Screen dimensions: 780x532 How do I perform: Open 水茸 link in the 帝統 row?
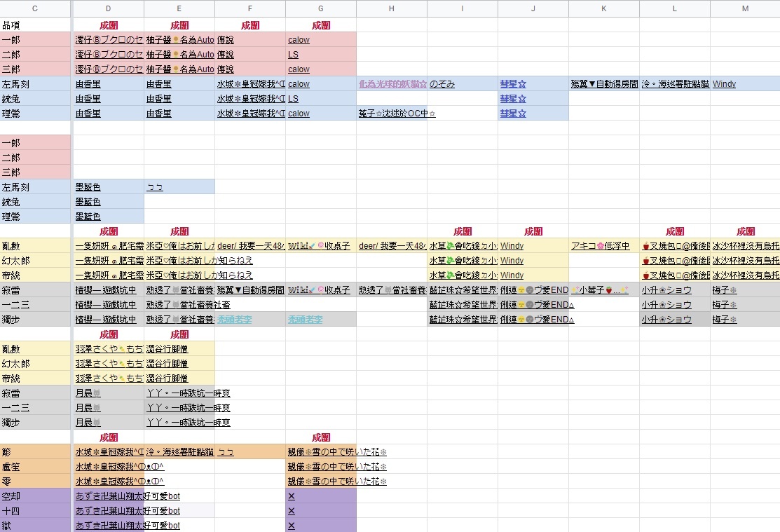pyautogui.click(x=463, y=275)
